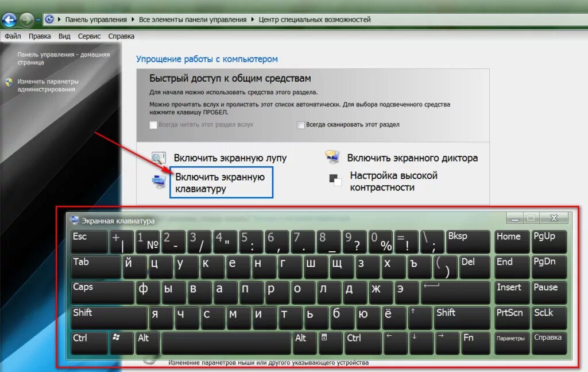Toggle the left Ctrl key
This screenshot has width=588, height=372.
(89, 343)
